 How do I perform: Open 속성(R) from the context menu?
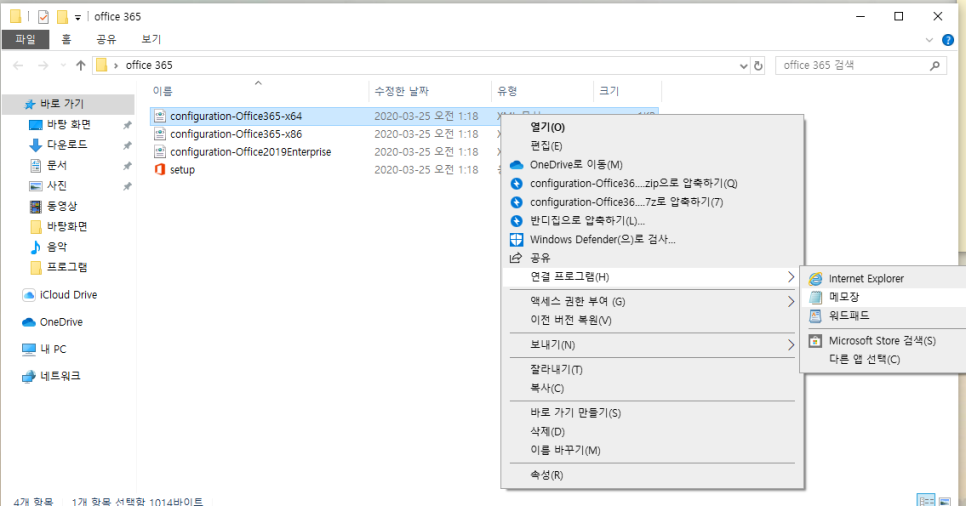pos(653,475)
